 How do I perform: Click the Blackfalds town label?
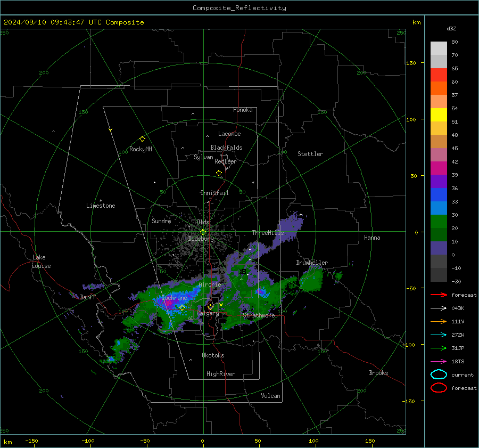(x=226, y=148)
